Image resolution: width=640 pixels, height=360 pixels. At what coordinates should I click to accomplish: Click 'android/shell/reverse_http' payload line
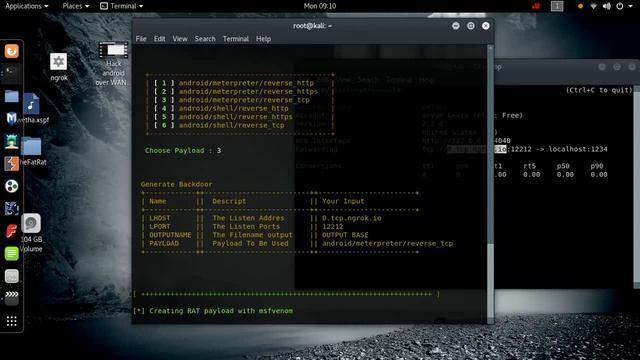(x=233, y=108)
